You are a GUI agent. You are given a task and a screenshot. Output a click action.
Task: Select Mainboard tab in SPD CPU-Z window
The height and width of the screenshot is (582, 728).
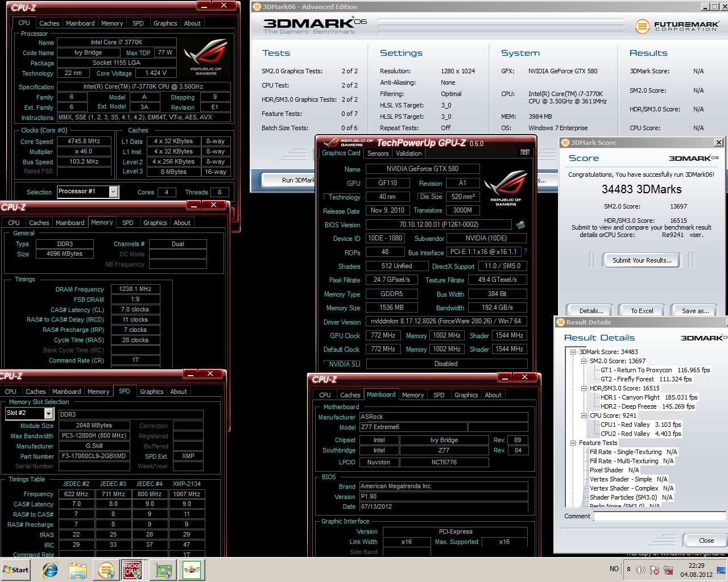pyautogui.click(x=67, y=392)
